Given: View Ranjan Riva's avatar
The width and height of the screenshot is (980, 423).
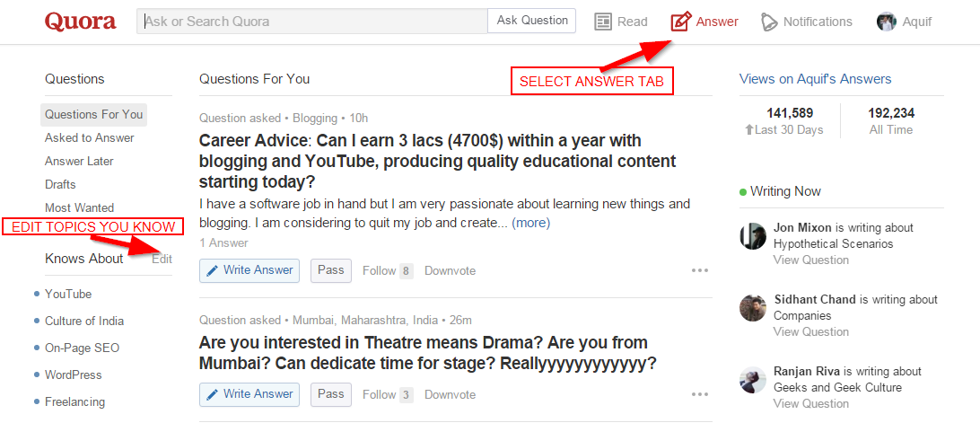Looking at the screenshot, I should click(x=752, y=380).
